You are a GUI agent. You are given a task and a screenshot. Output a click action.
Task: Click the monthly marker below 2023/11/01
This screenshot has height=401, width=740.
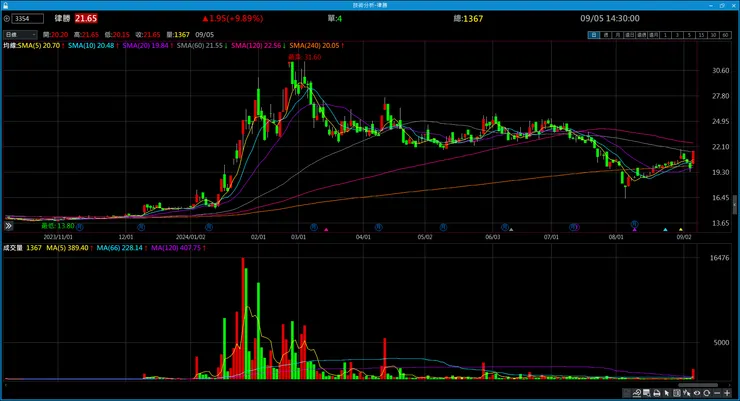80,227
